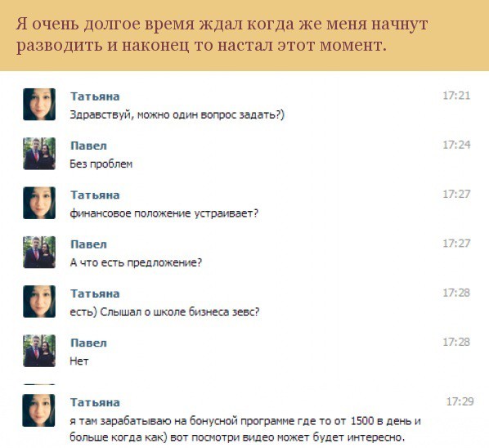Open Татьяна's avatar at 17:21 message
The height and width of the screenshot is (448, 489).
(x=39, y=104)
